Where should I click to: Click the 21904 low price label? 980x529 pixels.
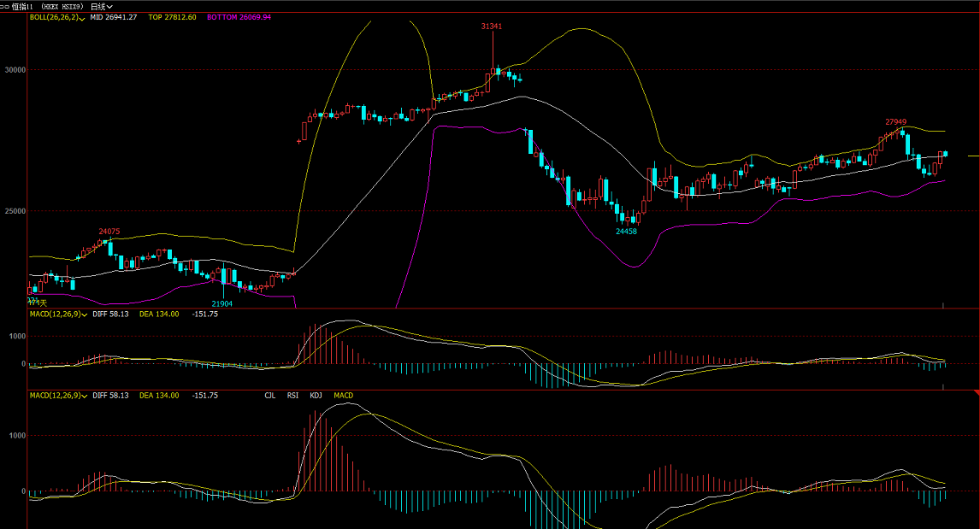(x=222, y=304)
